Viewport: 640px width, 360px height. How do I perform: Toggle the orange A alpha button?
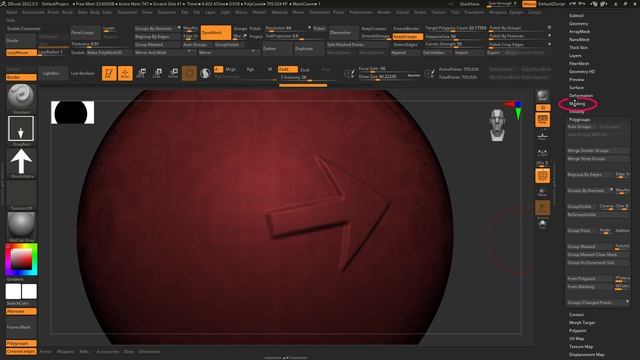tap(218, 69)
